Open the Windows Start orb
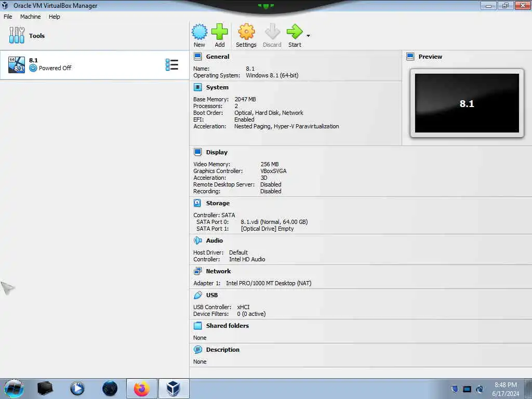Image resolution: width=532 pixels, height=399 pixels. 14,389
